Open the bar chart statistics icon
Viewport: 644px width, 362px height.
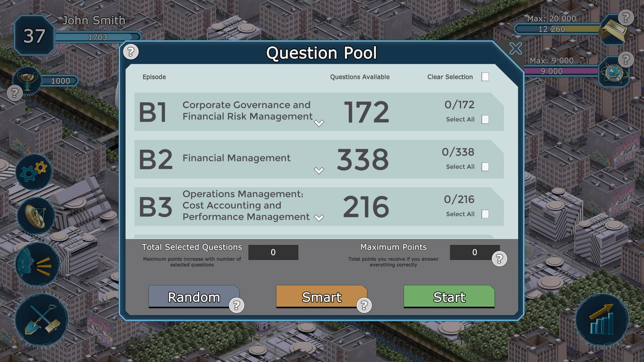pyautogui.click(x=602, y=320)
